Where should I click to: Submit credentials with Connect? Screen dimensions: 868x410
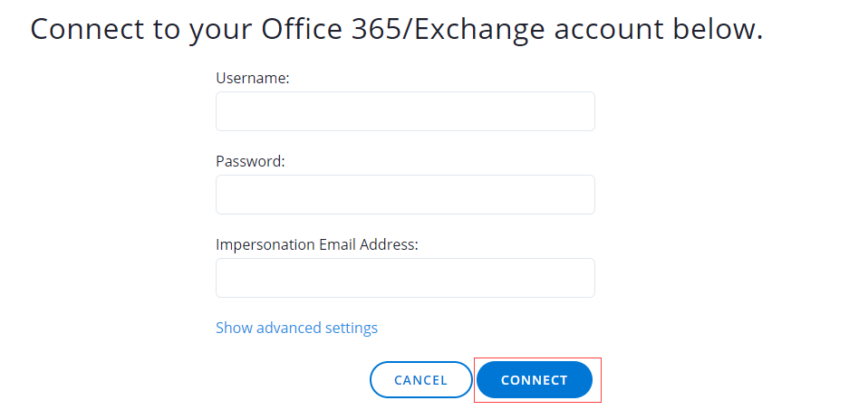pyautogui.click(x=535, y=380)
